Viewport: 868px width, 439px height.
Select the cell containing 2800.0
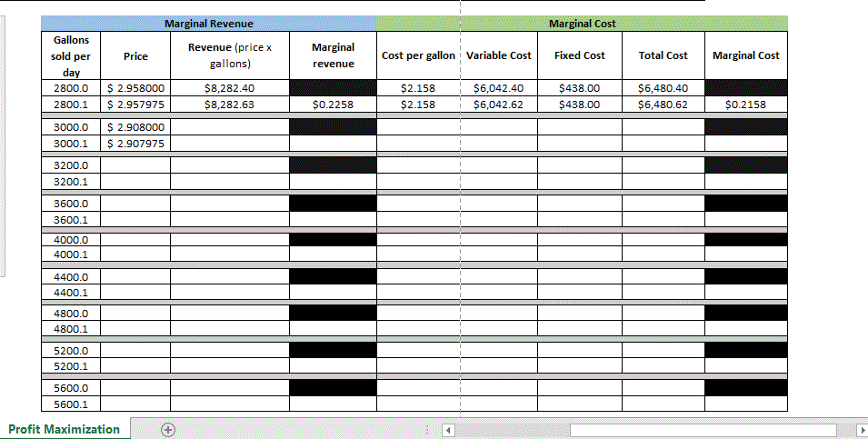(71, 88)
